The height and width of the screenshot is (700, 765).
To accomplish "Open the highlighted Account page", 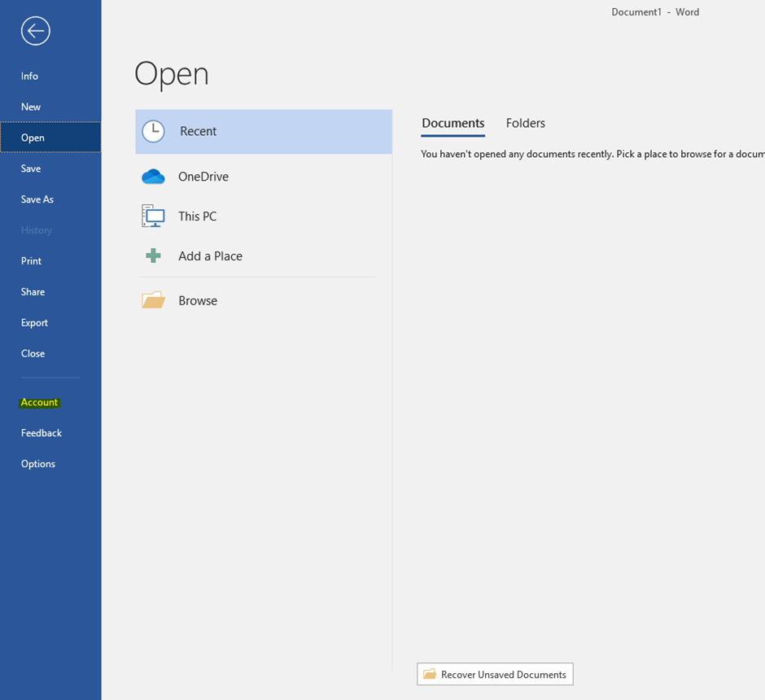I will (40, 402).
